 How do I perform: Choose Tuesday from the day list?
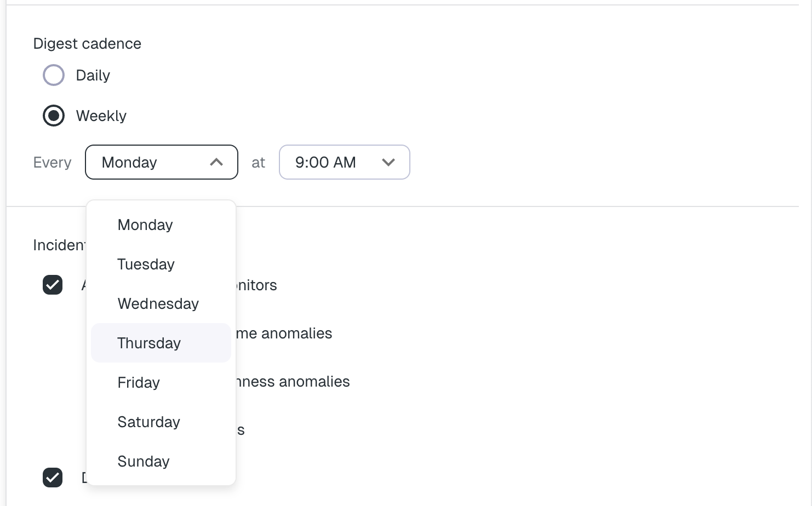146,264
